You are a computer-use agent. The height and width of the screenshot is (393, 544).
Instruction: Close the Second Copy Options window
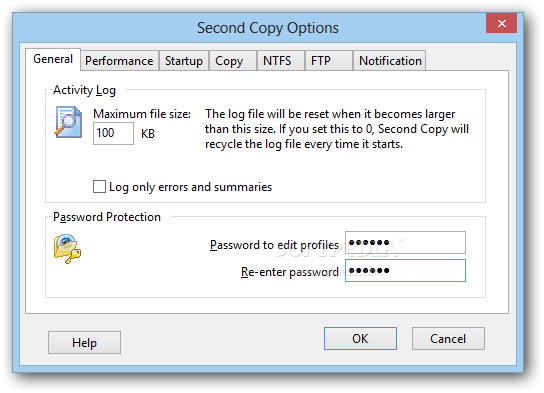coord(501,23)
